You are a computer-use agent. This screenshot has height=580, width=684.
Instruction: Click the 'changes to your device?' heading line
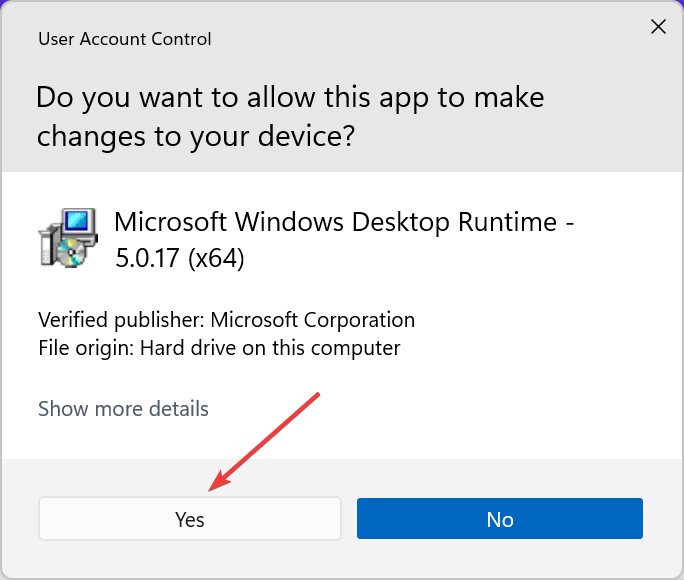(195, 137)
